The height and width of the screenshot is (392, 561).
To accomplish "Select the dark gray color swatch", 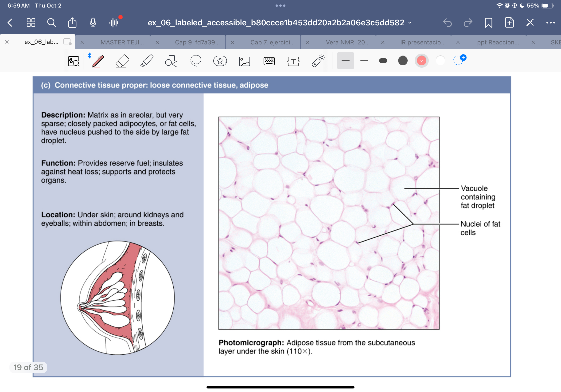I will tap(403, 61).
